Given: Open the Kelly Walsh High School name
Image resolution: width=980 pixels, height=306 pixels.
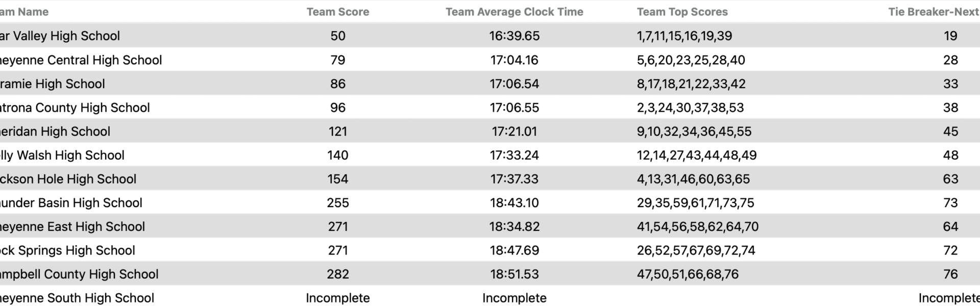Looking at the screenshot, I should [x=62, y=155].
